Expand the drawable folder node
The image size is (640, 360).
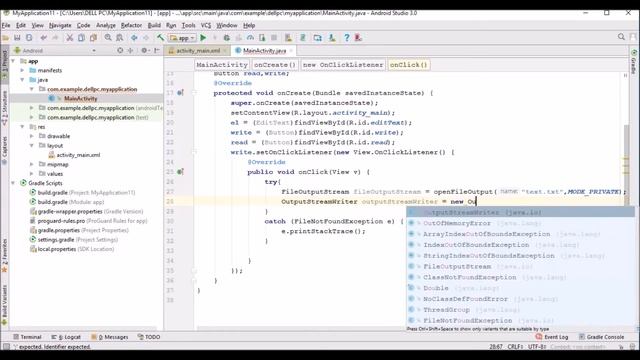click(x=32, y=136)
